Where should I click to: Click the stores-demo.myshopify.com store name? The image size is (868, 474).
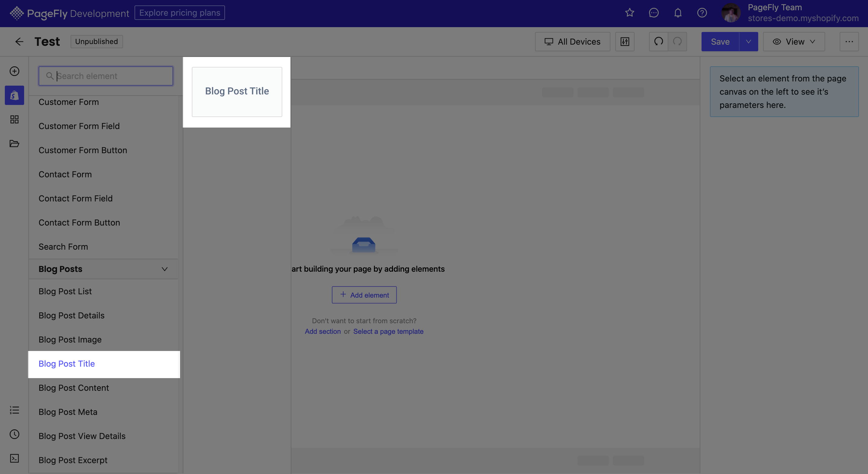pyautogui.click(x=803, y=18)
